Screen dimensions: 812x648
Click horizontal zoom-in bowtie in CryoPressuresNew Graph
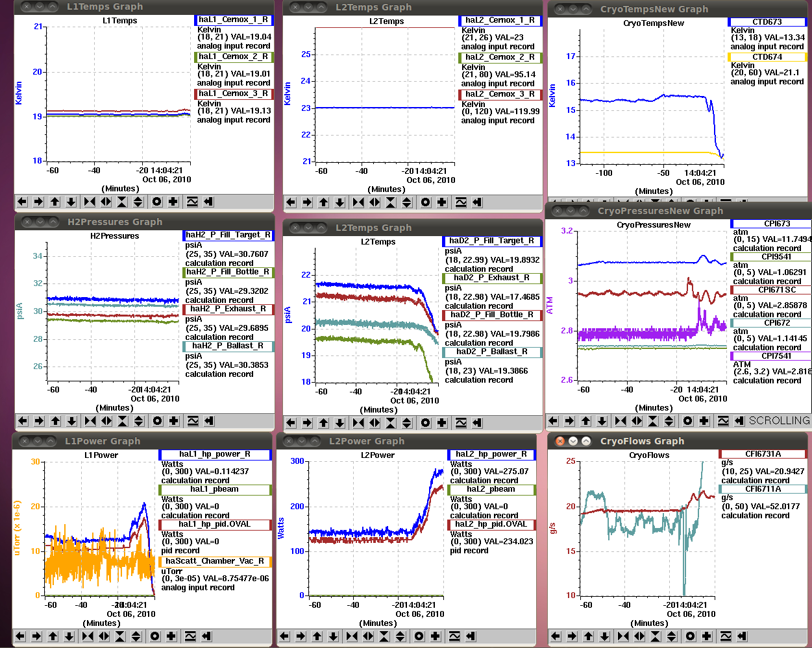[620, 421]
